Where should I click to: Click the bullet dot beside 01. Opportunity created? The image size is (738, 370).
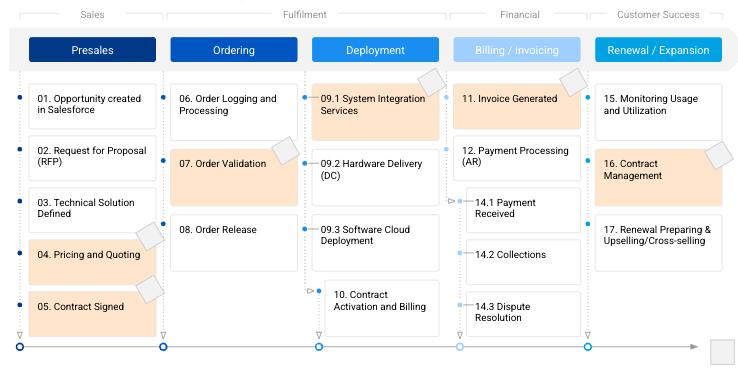[x=20, y=97]
